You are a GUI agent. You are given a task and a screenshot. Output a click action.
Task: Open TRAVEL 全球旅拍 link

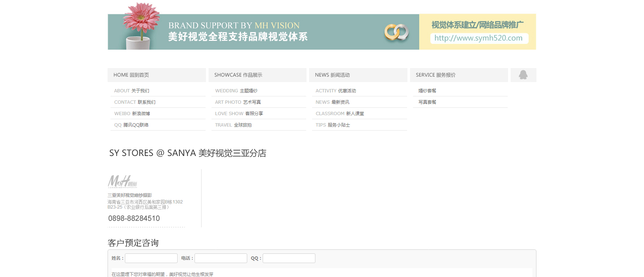[x=233, y=125]
